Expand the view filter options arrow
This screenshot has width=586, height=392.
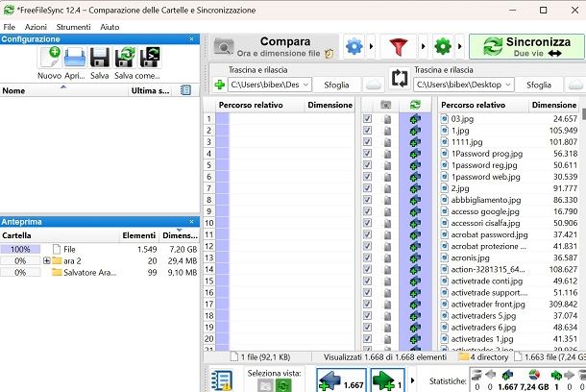tap(412, 380)
